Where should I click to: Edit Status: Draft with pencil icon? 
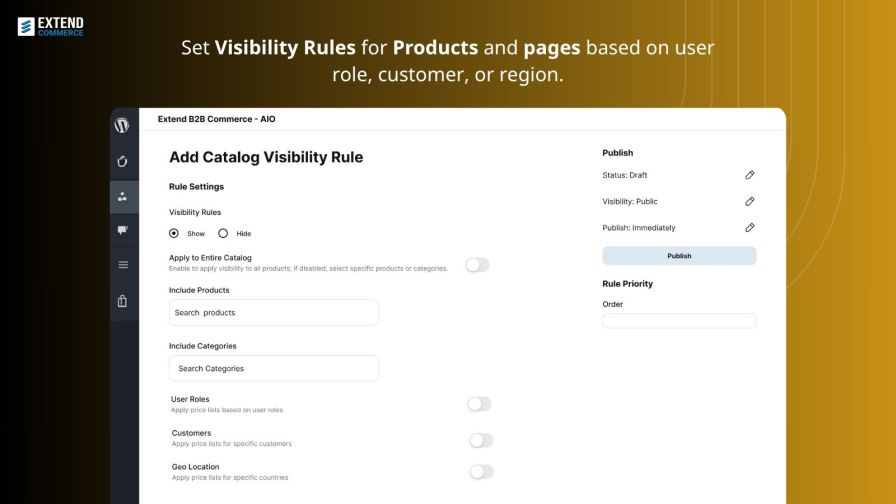point(750,175)
